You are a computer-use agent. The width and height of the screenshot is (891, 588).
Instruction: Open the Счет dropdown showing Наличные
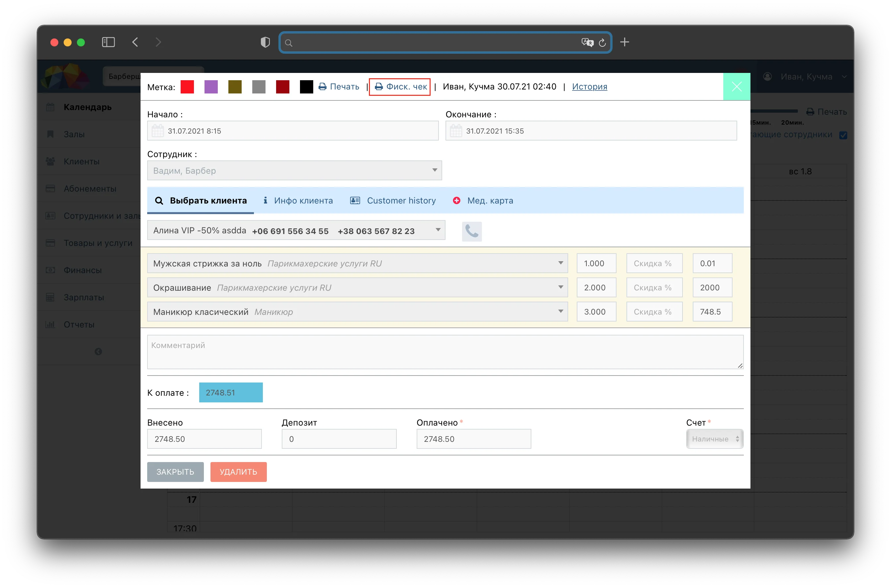coord(715,439)
